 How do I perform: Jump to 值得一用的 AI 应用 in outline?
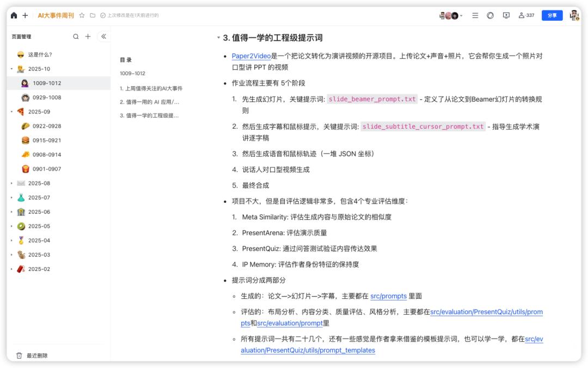click(x=149, y=102)
